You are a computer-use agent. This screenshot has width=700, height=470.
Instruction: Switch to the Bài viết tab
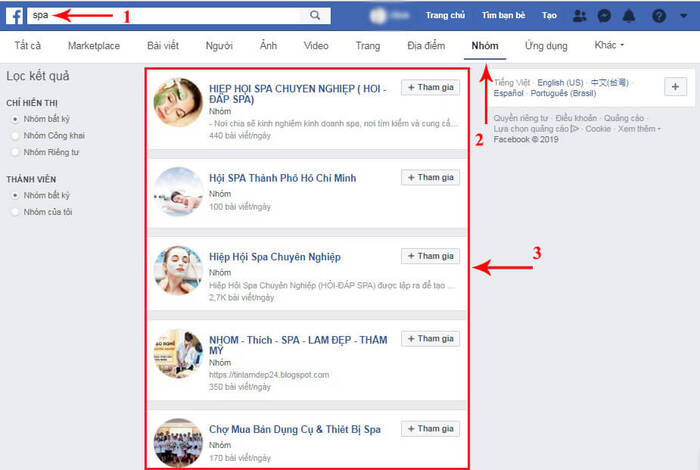click(x=163, y=46)
